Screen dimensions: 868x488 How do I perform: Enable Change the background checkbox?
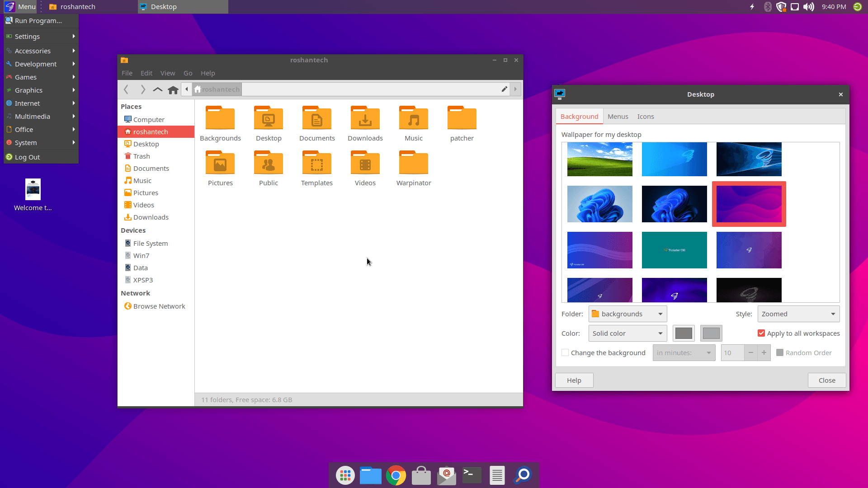click(x=565, y=352)
